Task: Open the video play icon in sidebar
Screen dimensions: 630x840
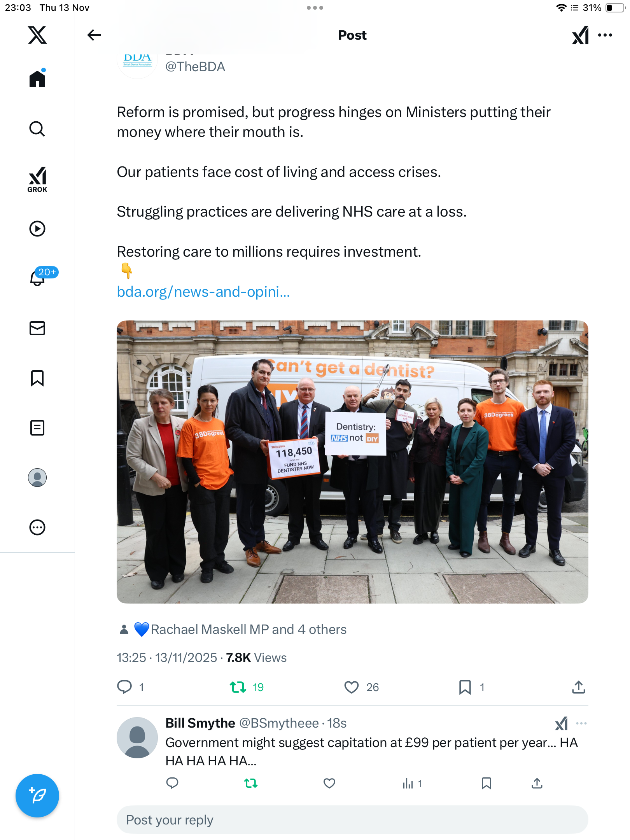Action: (37, 229)
